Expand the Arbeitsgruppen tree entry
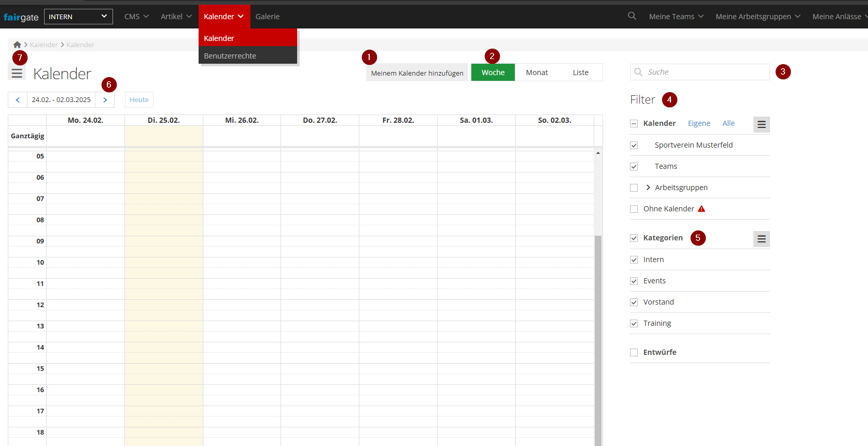The width and height of the screenshot is (868, 446). (x=648, y=188)
